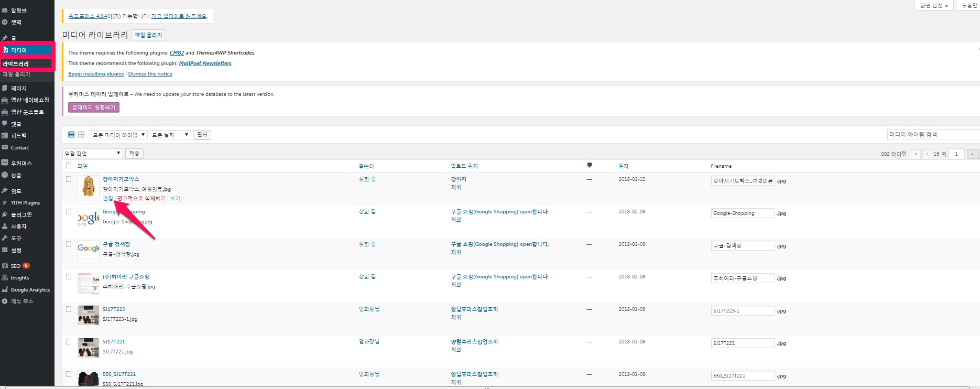Open the 화면 옵션 screen options tab
980x389 pixels.
pyautogui.click(x=934, y=6)
